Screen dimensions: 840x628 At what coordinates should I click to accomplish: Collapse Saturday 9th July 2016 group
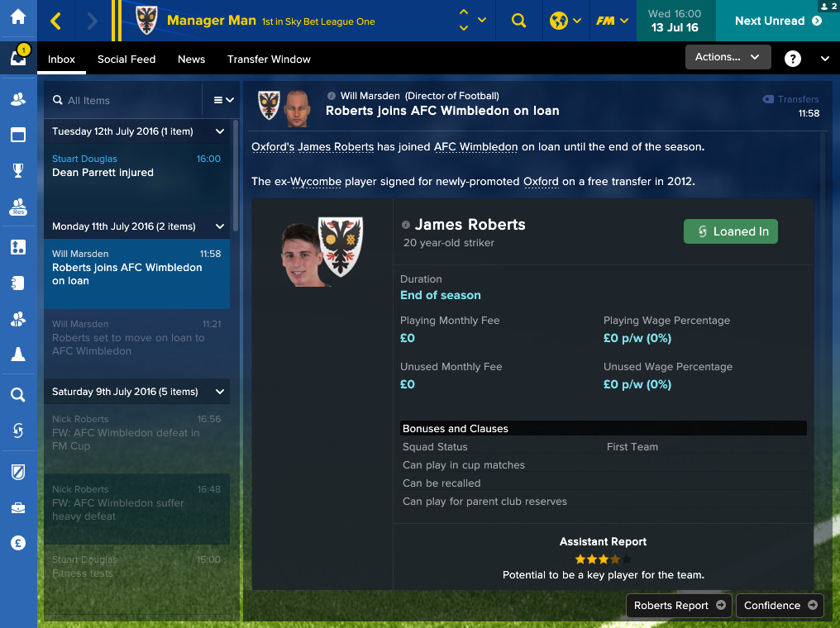point(220,392)
